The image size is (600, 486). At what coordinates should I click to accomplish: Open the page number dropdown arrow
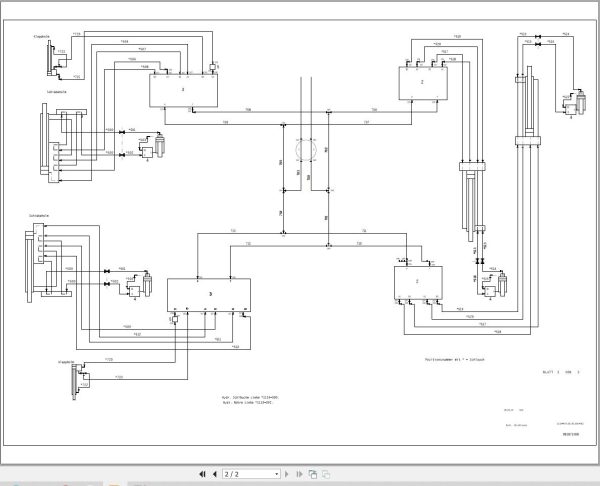click(x=277, y=474)
